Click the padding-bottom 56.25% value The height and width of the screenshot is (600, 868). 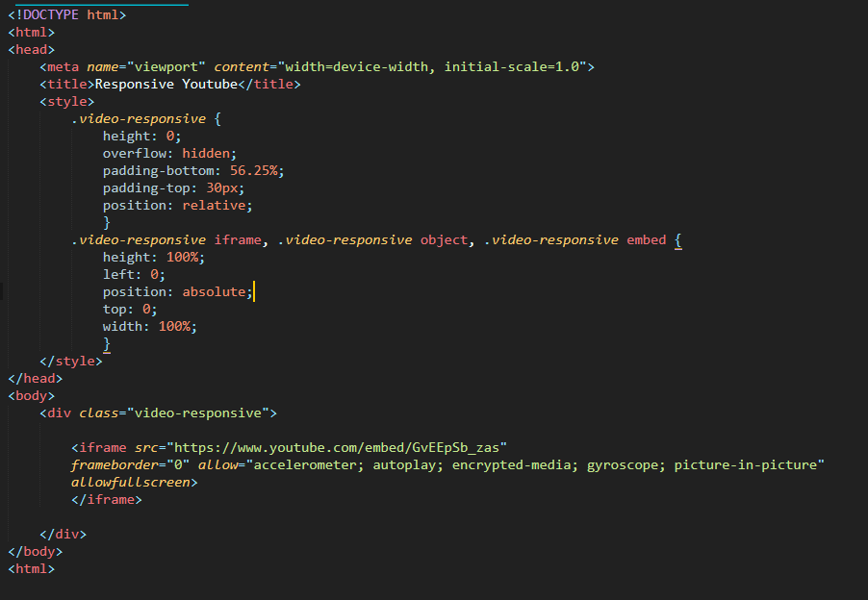pos(257,171)
